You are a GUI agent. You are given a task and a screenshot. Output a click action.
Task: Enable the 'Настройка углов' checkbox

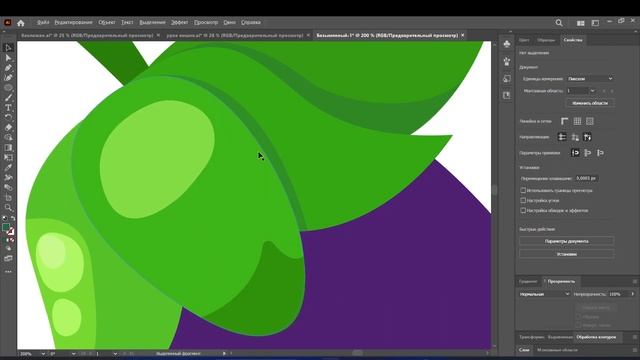(523, 200)
